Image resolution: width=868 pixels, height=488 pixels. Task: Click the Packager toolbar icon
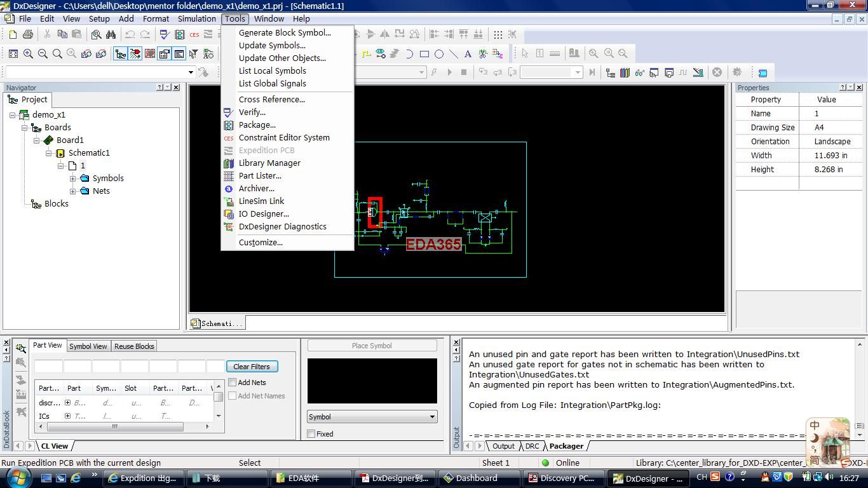[x=179, y=34]
